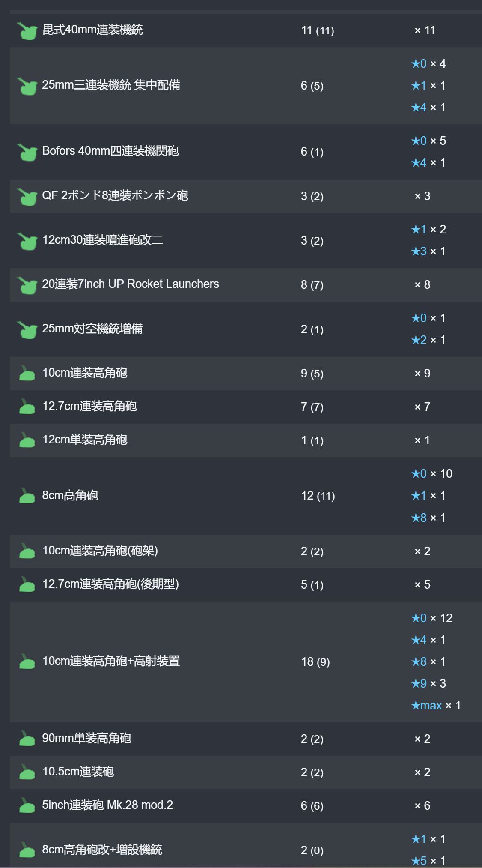Click the ★9 × 3 improvement entry

pos(428,684)
